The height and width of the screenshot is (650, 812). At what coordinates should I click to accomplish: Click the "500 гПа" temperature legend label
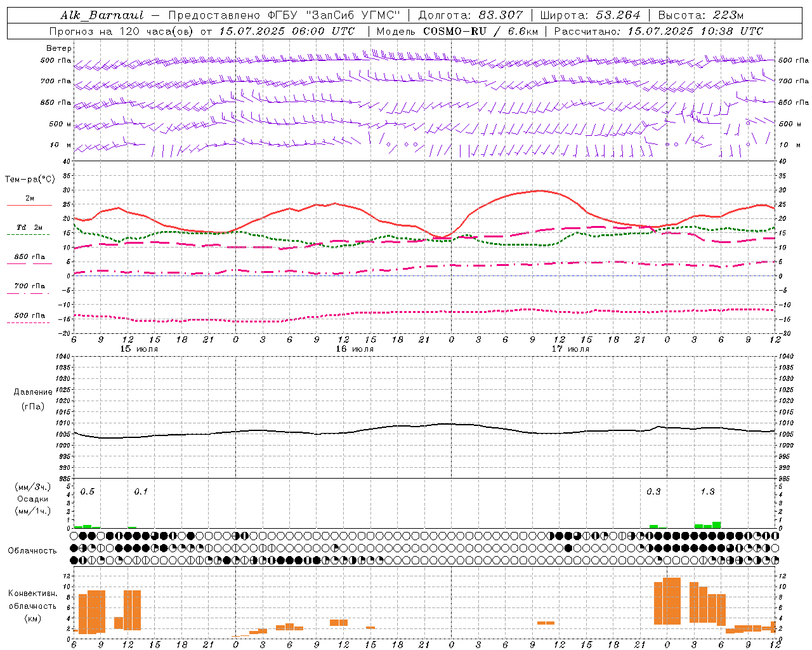[x=30, y=315]
